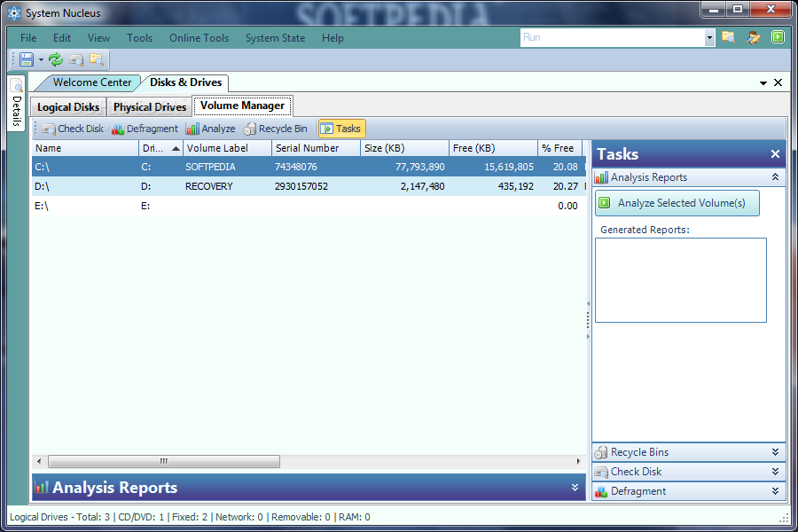Sort by the Serial Number column
798x532 pixels.
click(x=316, y=148)
